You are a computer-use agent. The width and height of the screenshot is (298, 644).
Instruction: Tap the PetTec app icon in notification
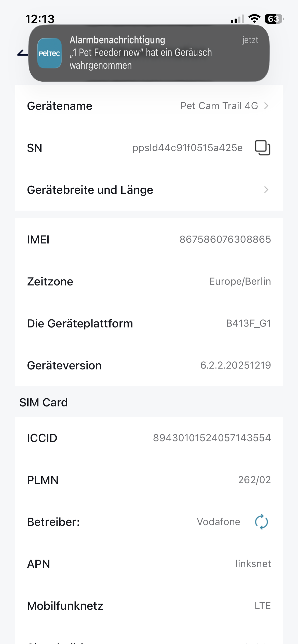coord(49,53)
